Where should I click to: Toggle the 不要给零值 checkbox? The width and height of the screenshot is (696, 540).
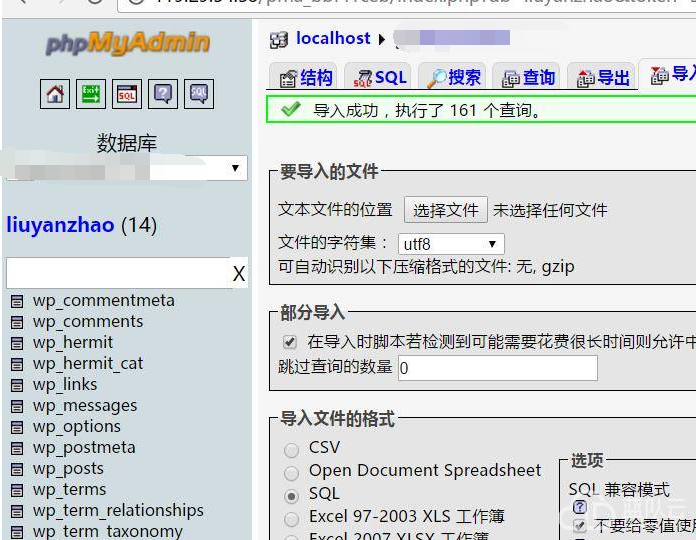point(579,526)
